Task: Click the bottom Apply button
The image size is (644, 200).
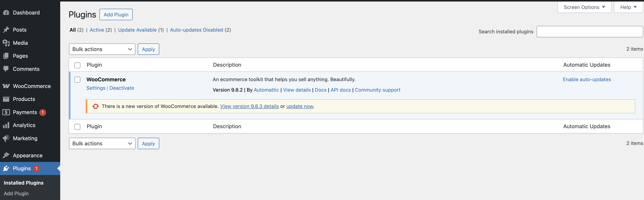Action: click(148, 143)
